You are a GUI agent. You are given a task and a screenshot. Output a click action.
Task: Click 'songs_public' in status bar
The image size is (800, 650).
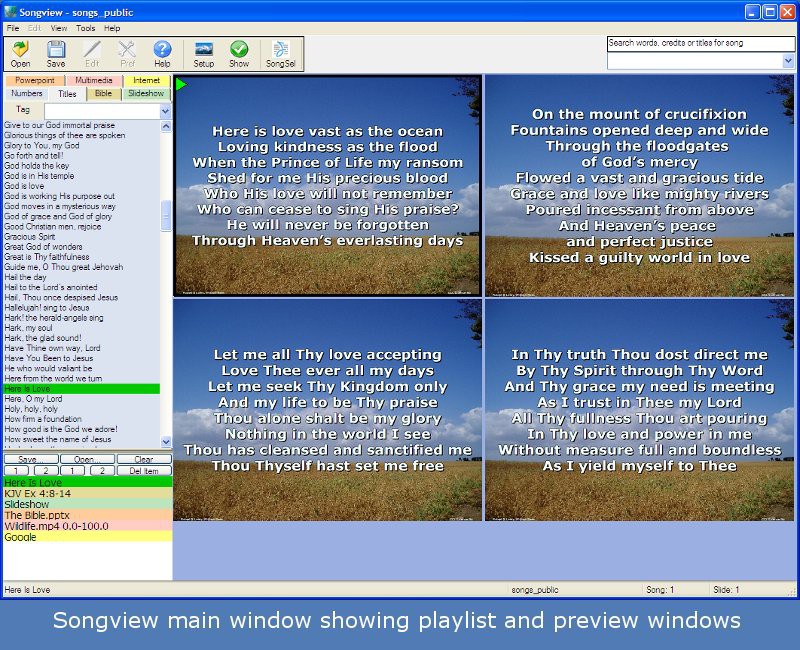(535, 590)
